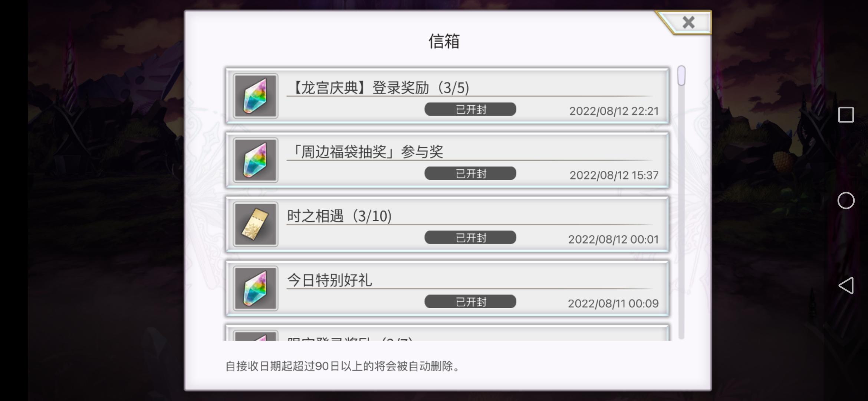The width and height of the screenshot is (868, 401).
Task: Select the 2022/08/12 22:21 mail timestamp
Action: [x=614, y=111]
